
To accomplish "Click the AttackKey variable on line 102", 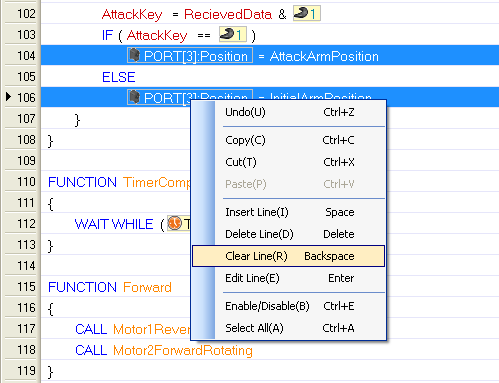I will (132, 15).
